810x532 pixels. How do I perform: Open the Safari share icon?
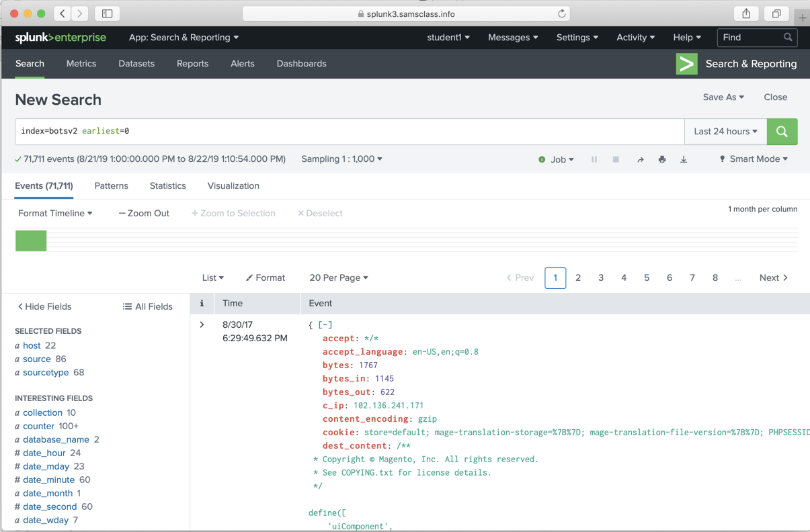746,13
